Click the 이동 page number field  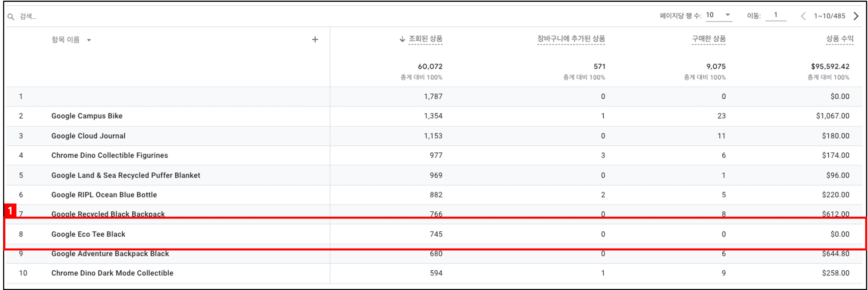tap(775, 15)
